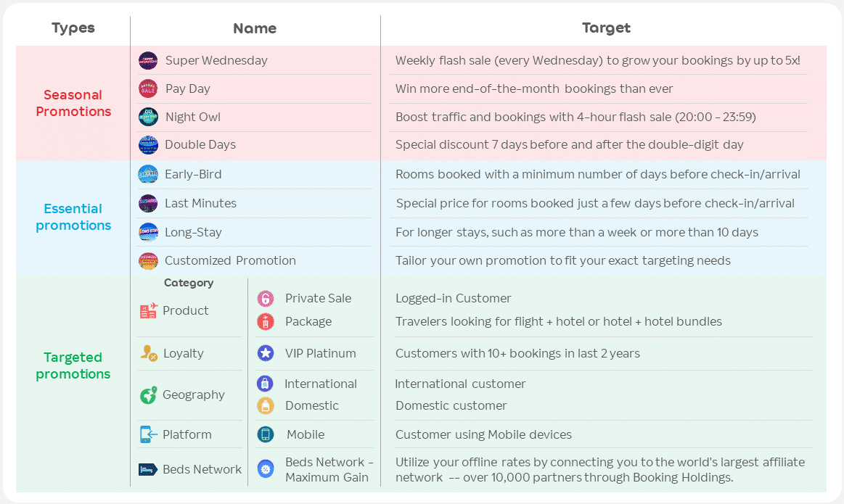The width and height of the screenshot is (844, 504).
Task: Click the VIP Platinum star icon
Action: pyautogui.click(x=266, y=353)
